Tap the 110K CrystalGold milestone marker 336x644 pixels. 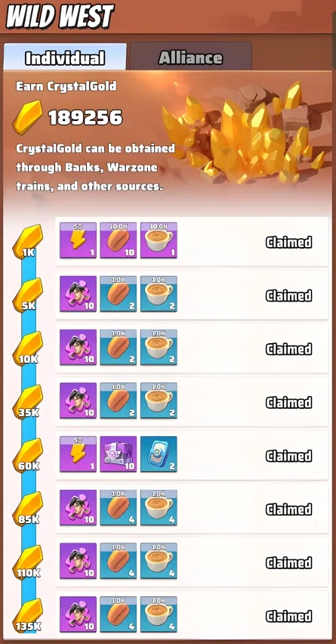tap(28, 562)
